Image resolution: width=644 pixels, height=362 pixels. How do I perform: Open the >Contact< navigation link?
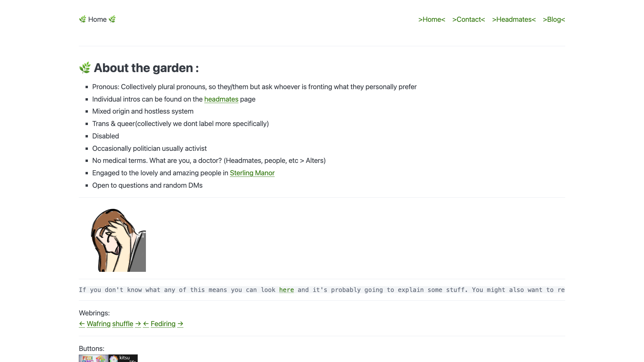[x=468, y=19]
